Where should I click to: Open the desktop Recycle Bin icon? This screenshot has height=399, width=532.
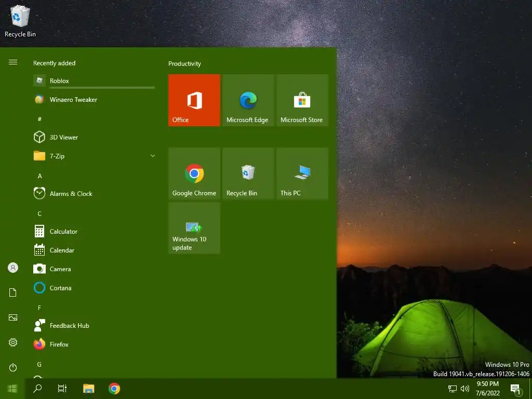[20, 21]
